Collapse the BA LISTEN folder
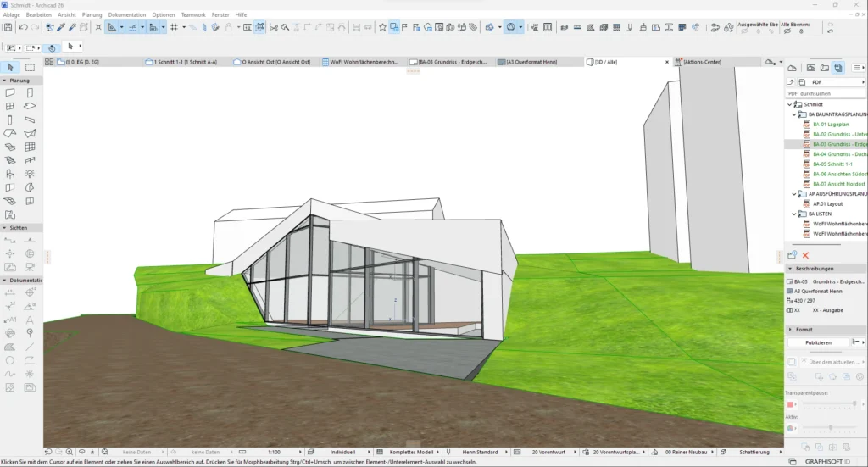868x467 pixels. 794,214
